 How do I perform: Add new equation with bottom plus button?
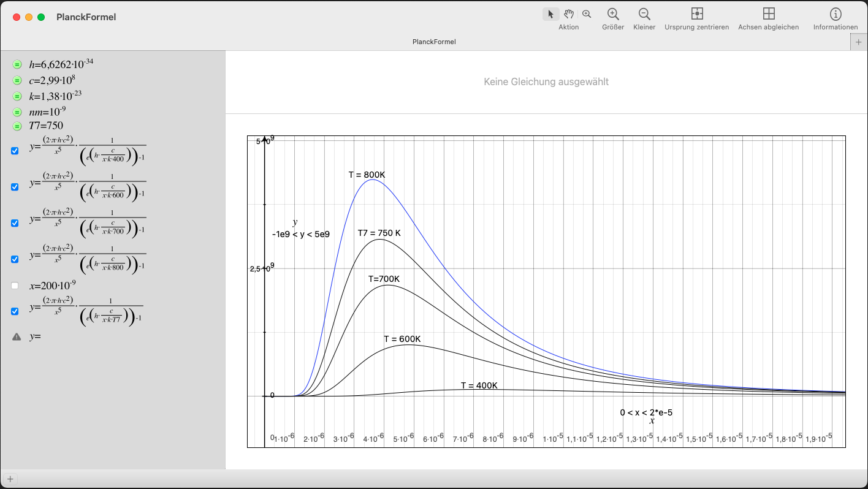coord(10,479)
